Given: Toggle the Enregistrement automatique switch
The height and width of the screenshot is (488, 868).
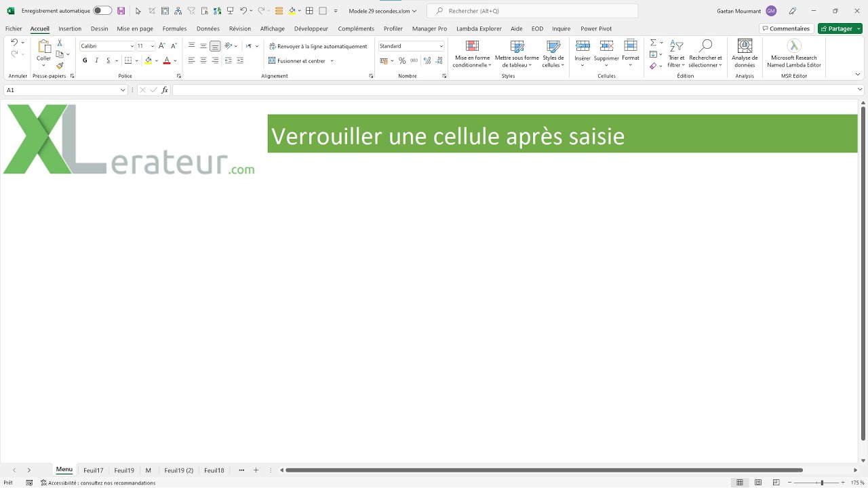Looking at the screenshot, I should point(102,11).
